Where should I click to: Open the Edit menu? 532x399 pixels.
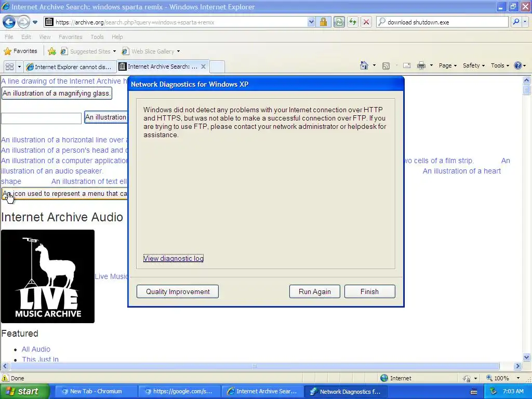(26, 37)
